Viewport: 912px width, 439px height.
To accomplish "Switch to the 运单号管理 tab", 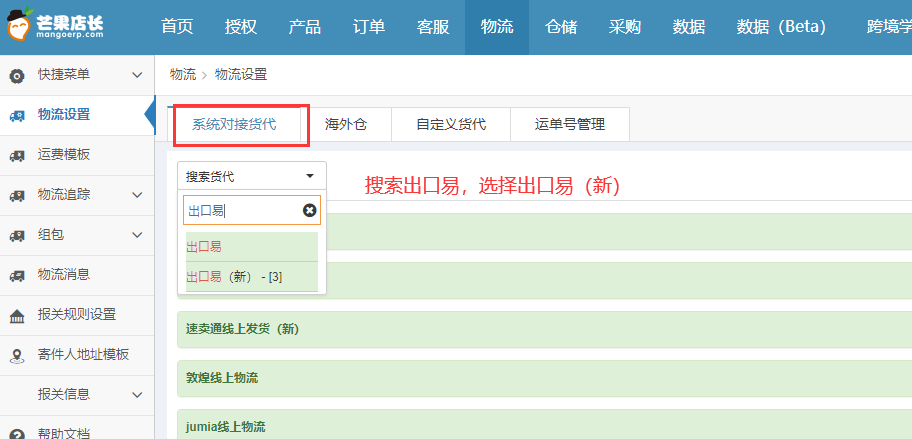I will [570, 124].
